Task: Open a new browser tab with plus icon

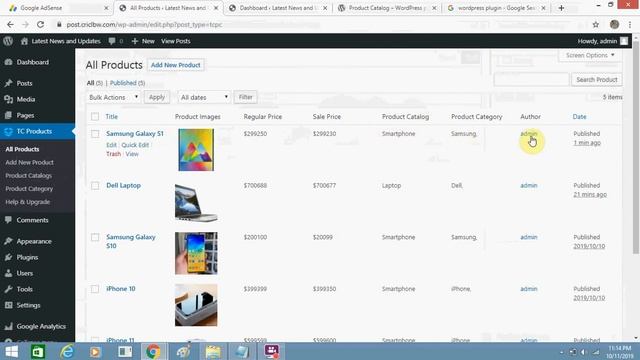Action: click(x=561, y=8)
